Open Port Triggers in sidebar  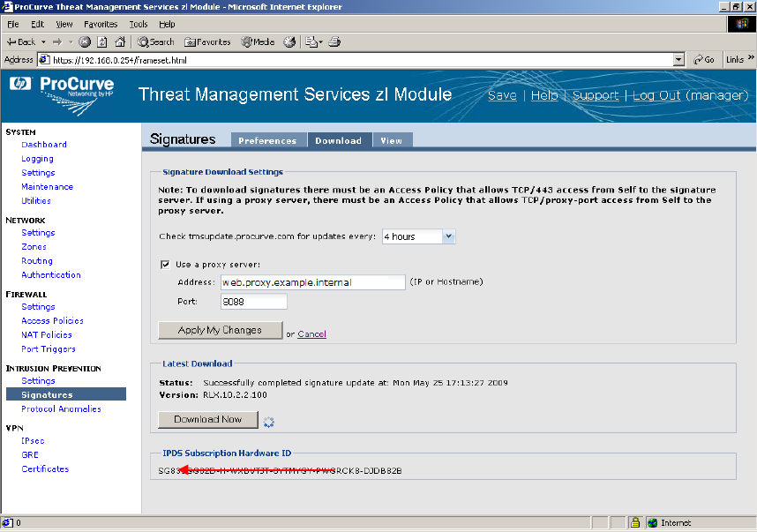click(x=49, y=349)
